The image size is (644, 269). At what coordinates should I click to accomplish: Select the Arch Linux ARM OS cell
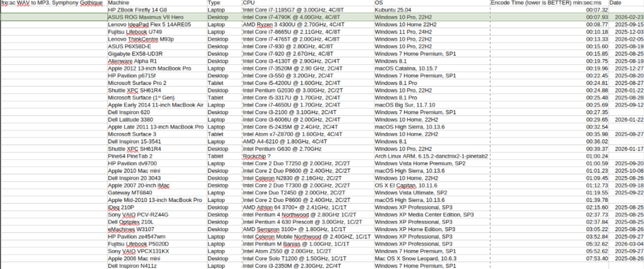coord(431,156)
